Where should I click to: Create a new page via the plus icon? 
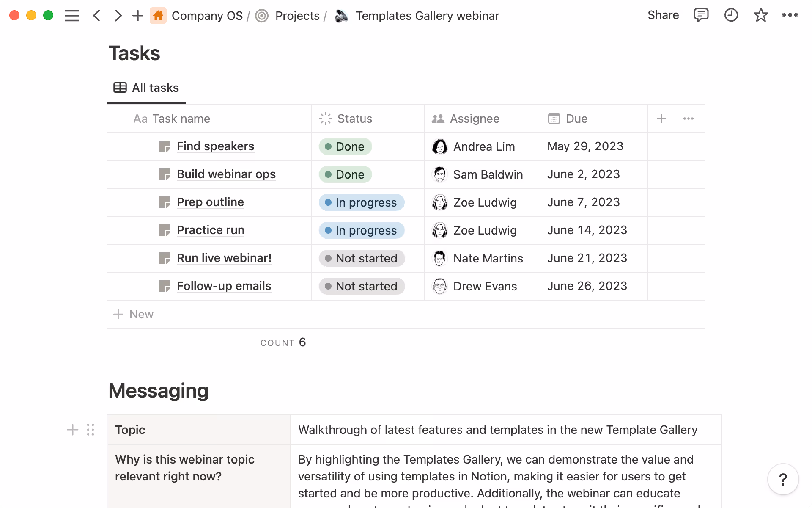coord(137,15)
